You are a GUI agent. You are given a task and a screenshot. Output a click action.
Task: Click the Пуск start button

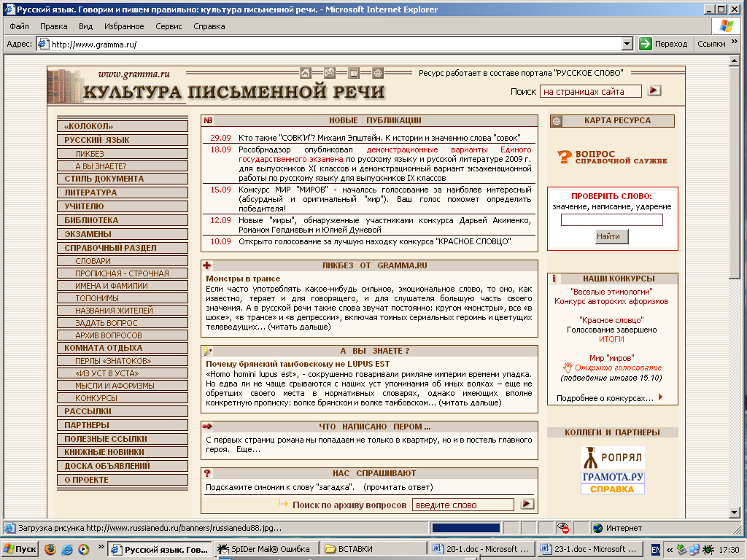click(20, 549)
